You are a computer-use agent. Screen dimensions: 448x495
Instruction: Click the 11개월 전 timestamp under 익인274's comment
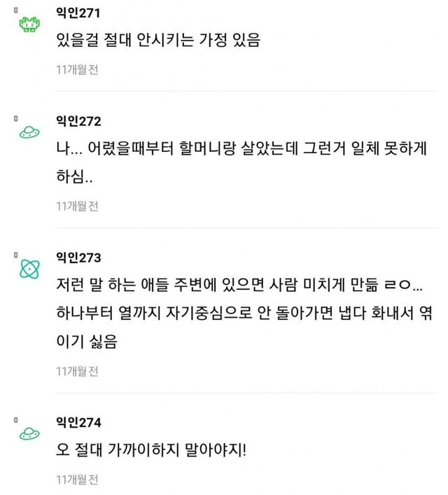pos(77,480)
